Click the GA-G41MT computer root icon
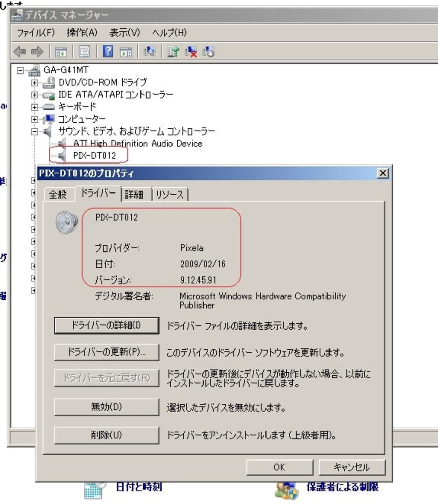Screen dimensions: 438x504 [34, 70]
